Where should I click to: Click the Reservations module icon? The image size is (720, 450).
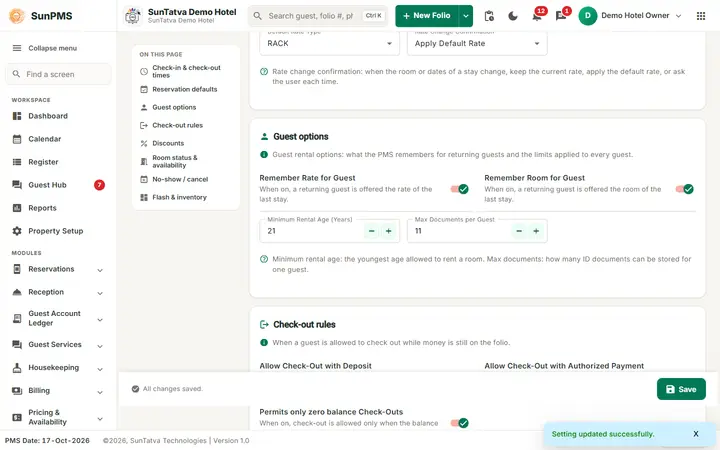click(17, 269)
